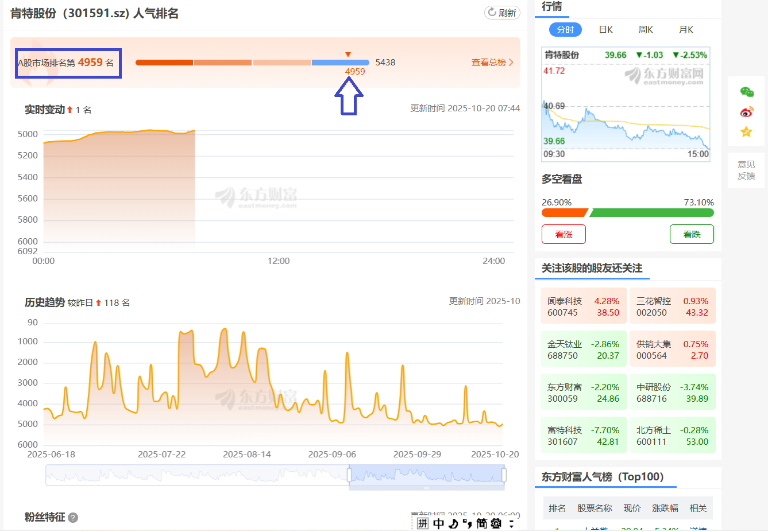The height and width of the screenshot is (532, 768).
Task: Open the 三花智控 002050 stock card
Action: pos(673,306)
